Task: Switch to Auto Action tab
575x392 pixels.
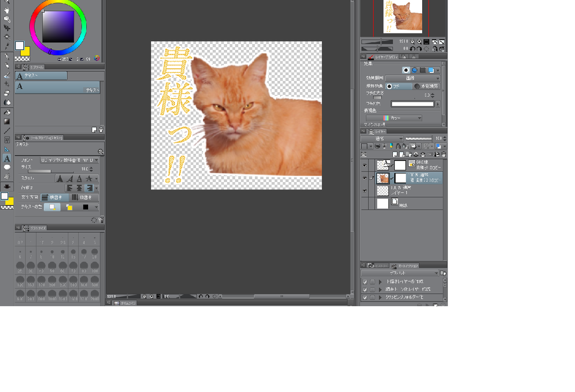Action: [x=405, y=265]
